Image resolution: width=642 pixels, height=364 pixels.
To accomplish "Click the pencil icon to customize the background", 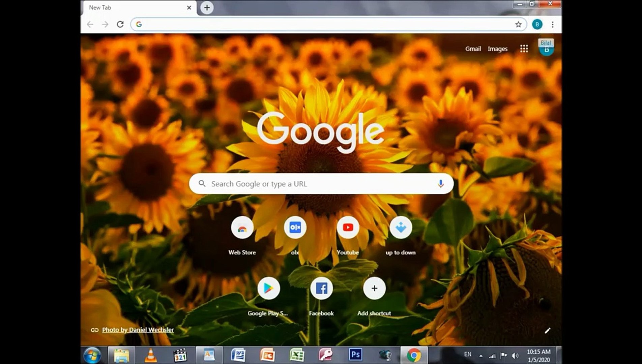I will coord(548,330).
